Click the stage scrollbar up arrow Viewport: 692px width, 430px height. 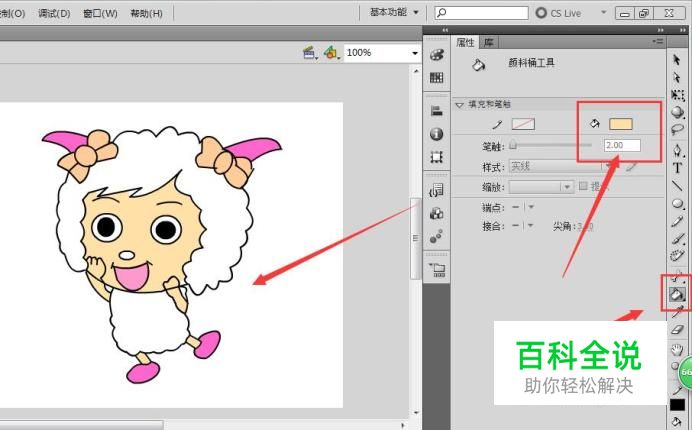[x=416, y=71]
